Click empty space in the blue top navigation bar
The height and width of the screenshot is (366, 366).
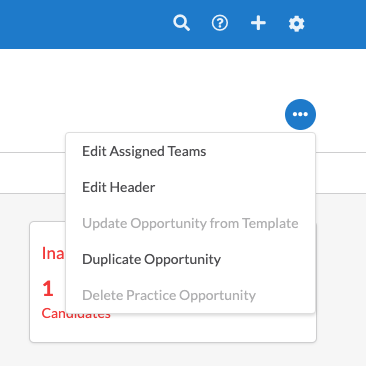(83, 24)
